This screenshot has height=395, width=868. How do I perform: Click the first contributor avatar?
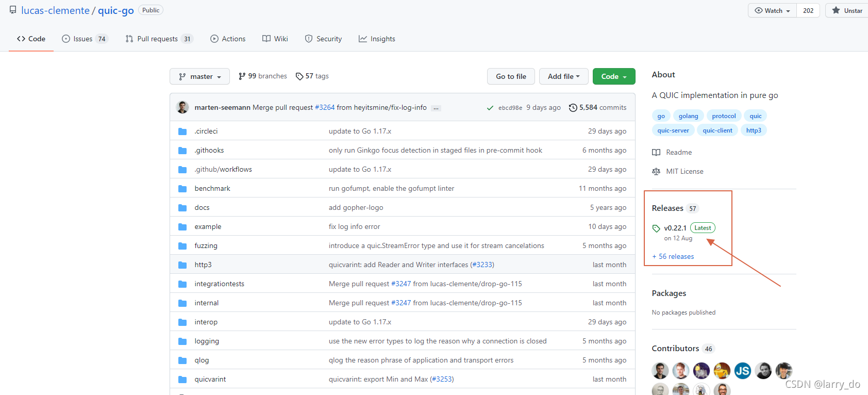[x=660, y=370]
